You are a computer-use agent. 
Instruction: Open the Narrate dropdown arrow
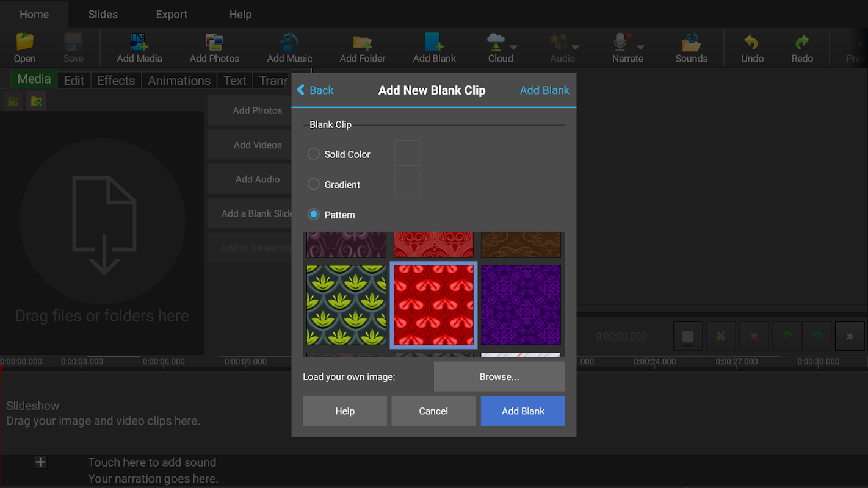[x=640, y=47]
